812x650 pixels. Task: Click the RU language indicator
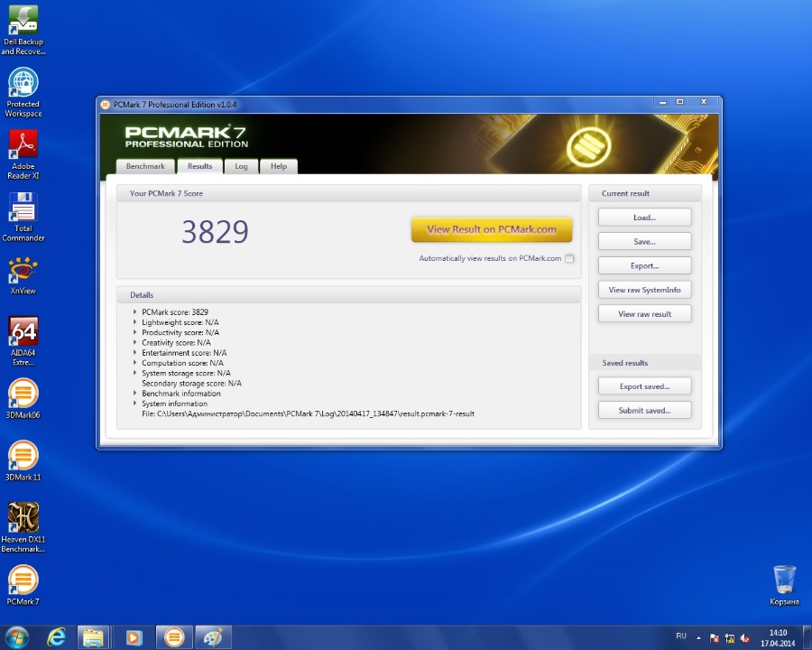coord(681,636)
